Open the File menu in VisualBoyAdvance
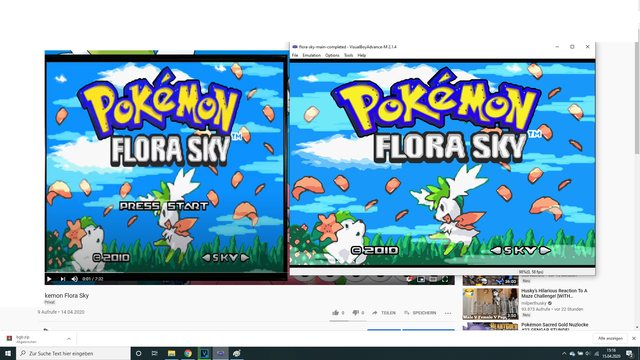The height and width of the screenshot is (360, 640). point(295,55)
